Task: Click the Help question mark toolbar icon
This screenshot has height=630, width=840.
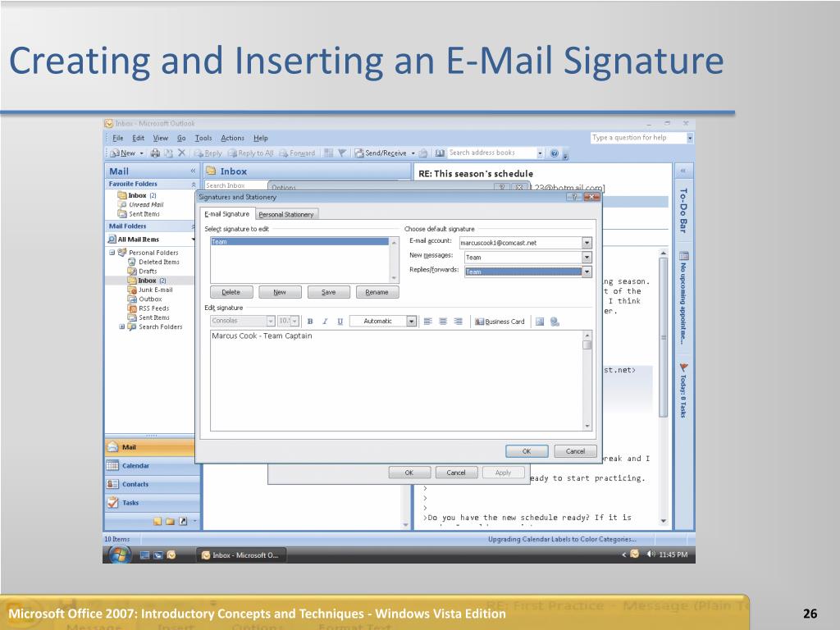Action: 555,153
